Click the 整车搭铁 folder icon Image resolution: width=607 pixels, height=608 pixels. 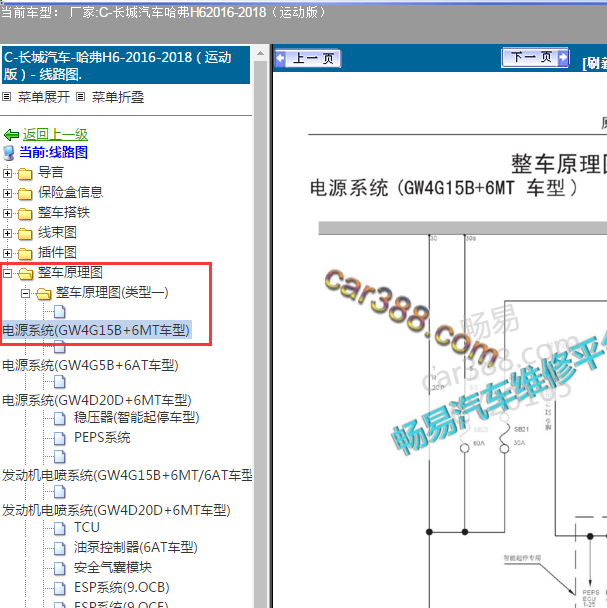pos(25,214)
